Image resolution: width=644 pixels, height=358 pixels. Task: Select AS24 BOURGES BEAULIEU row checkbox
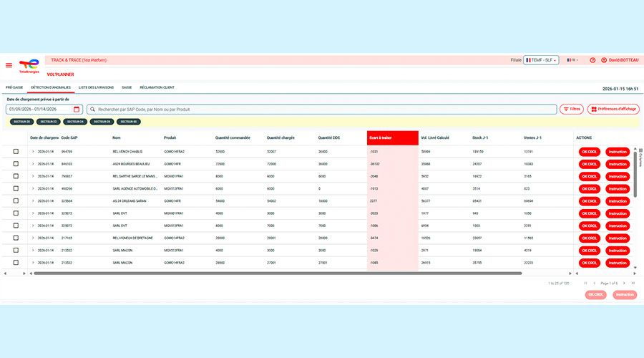coord(16,164)
